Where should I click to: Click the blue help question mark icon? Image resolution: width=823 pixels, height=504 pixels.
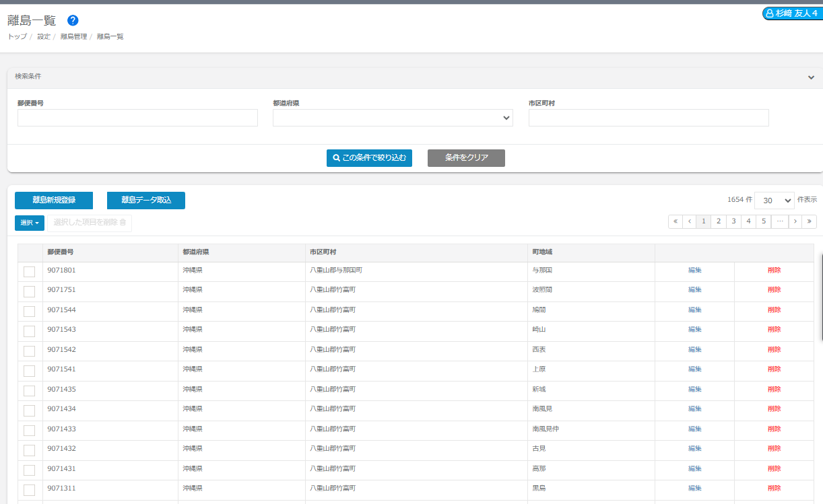(x=73, y=20)
